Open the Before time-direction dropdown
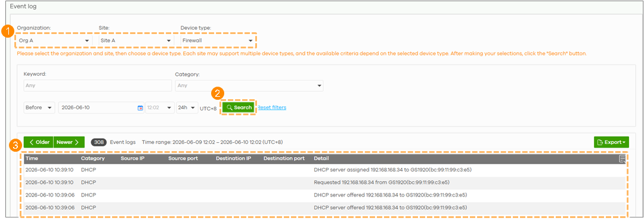Image resolution: width=644 pixels, height=221 pixels. point(39,108)
